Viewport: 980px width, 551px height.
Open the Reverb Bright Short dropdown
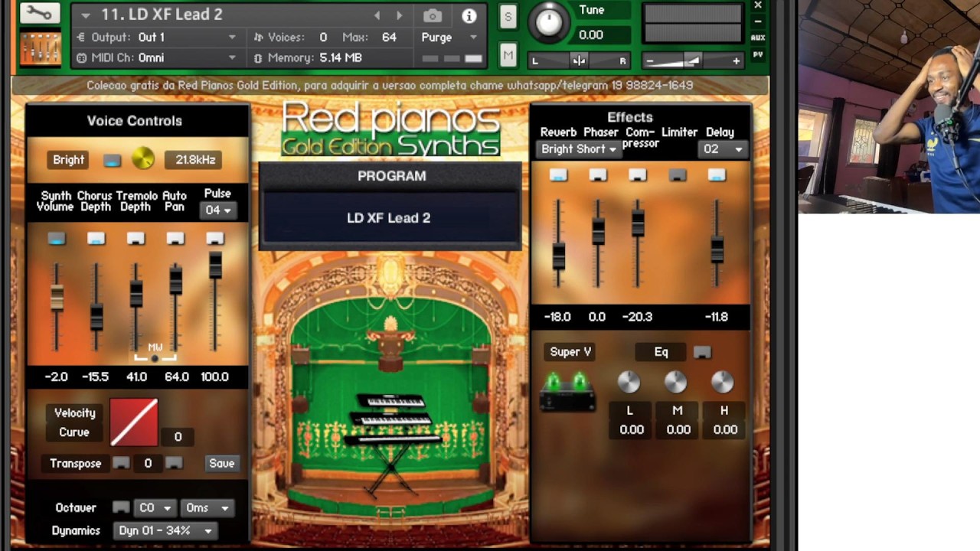[579, 149]
